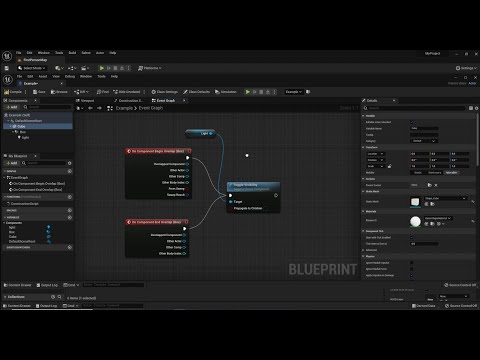Open the Settings dropdown in main editor

tap(466, 68)
